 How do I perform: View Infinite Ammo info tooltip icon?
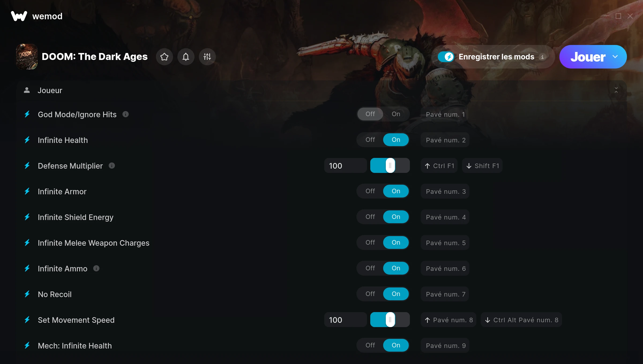tap(96, 268)
